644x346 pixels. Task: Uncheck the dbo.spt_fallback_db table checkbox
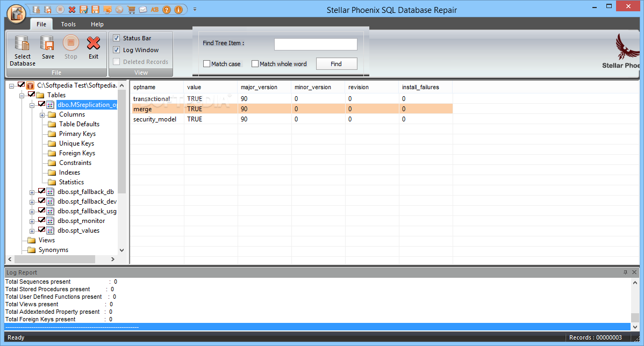41,191
